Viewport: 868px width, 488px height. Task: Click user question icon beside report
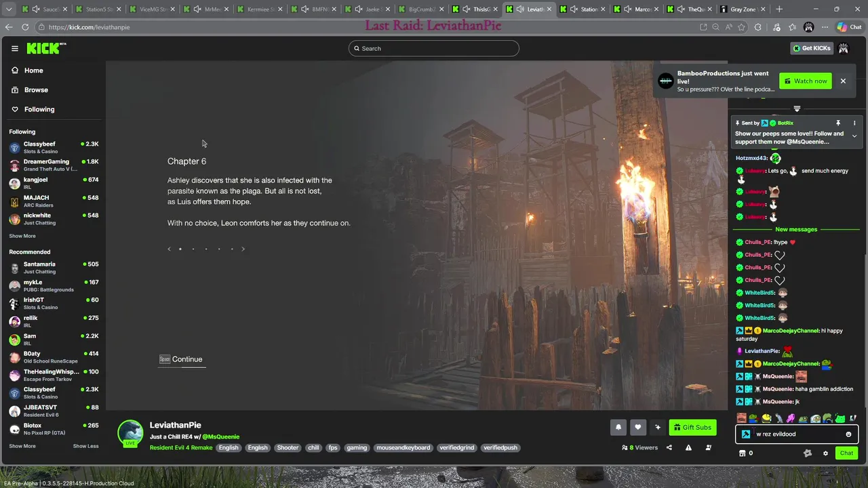click(709, 447)
